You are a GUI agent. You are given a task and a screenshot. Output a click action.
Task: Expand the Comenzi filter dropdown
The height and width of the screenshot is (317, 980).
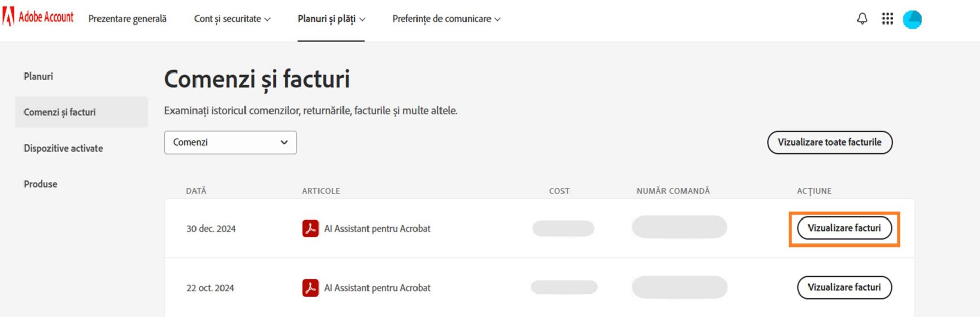(230, 142)
